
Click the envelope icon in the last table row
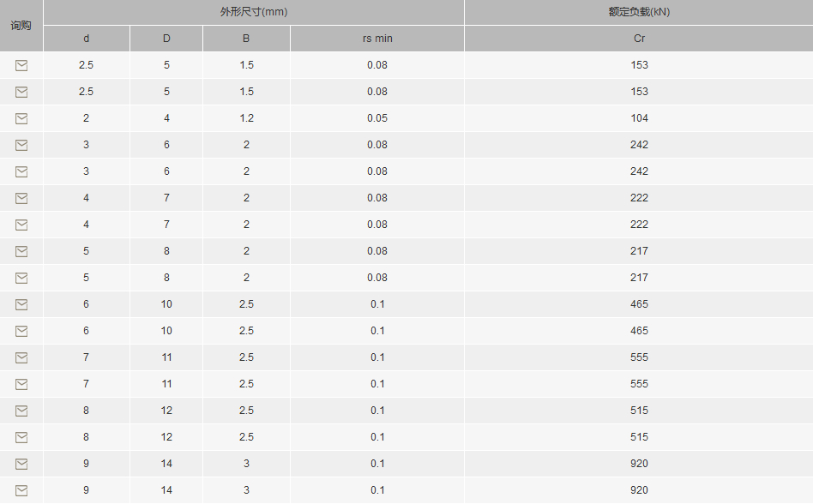point(21,490)
